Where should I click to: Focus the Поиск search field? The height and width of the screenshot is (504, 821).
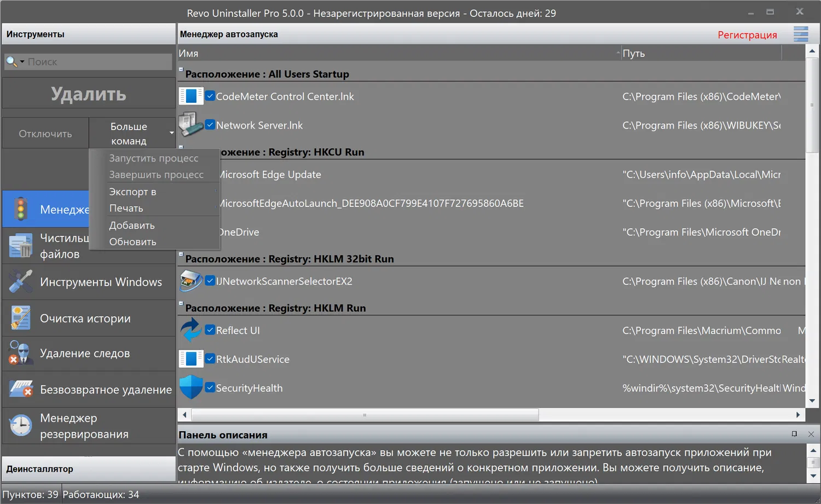coord(99,62)
